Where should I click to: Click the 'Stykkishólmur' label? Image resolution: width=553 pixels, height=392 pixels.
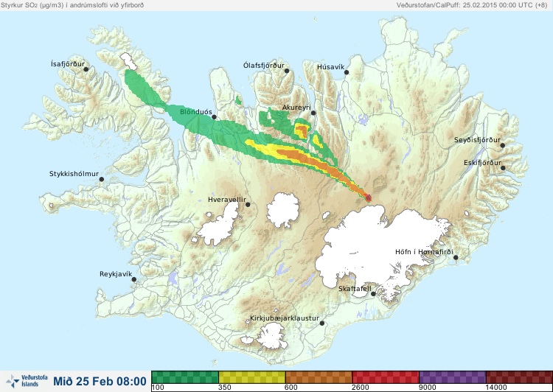coord(74,174)
